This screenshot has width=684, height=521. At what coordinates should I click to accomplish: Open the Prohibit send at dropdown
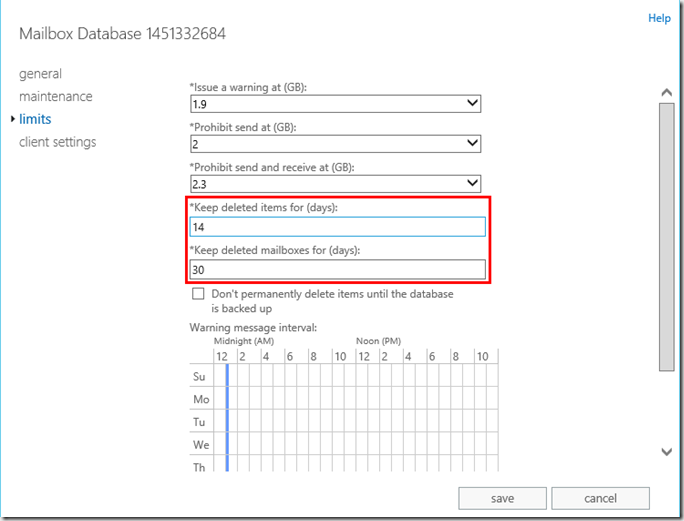[x=472, y=144]
